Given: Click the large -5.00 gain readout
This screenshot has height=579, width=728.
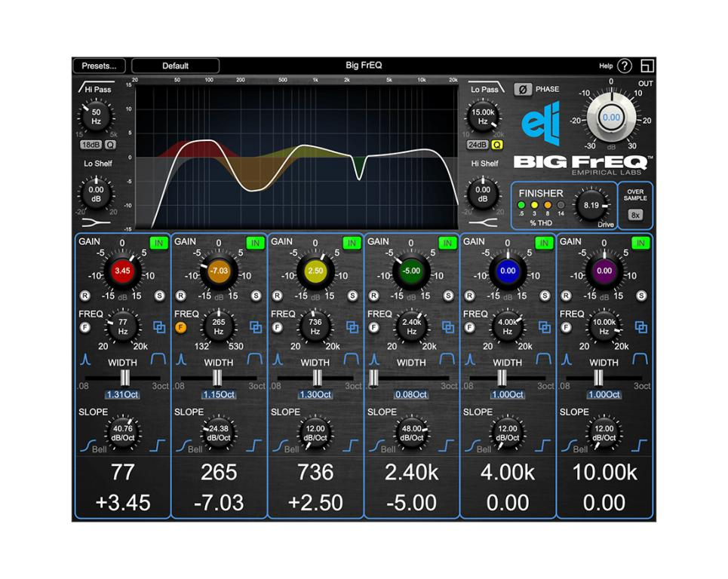Looking at the screenshot, I should click(411, 503).
